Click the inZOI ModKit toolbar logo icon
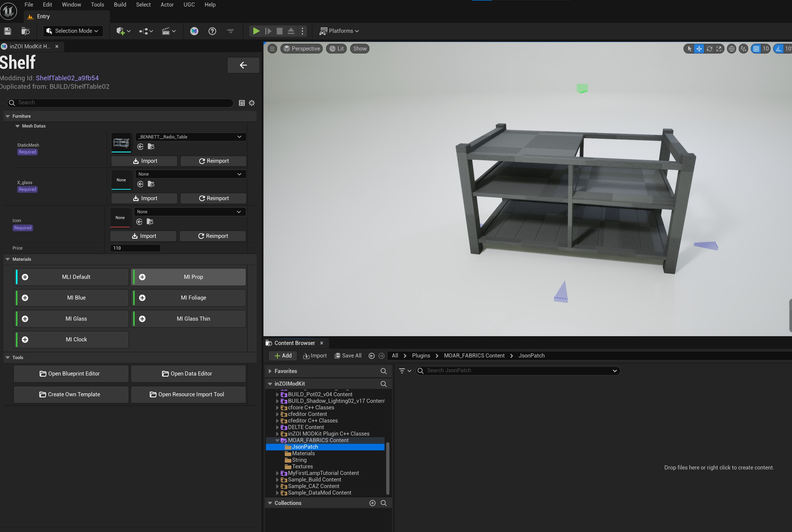The width and height of the screenshot is (792, 532). (x=194, y=31)
